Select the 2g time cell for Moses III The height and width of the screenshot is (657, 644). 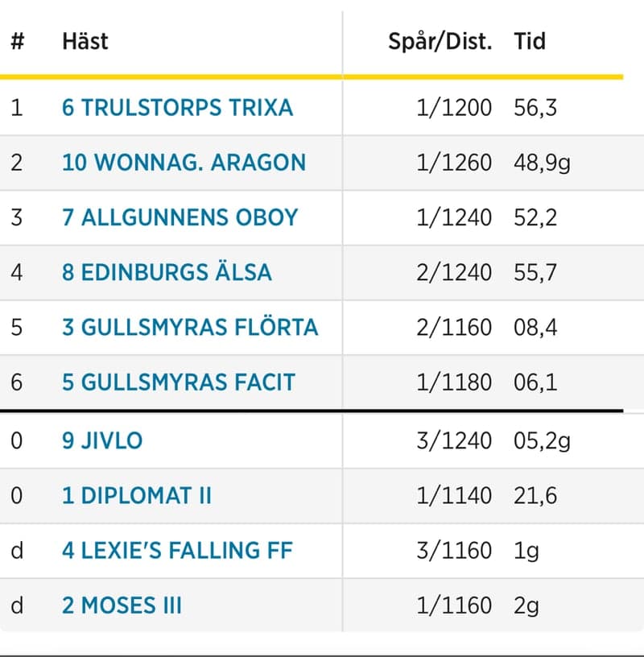(526, 605)
